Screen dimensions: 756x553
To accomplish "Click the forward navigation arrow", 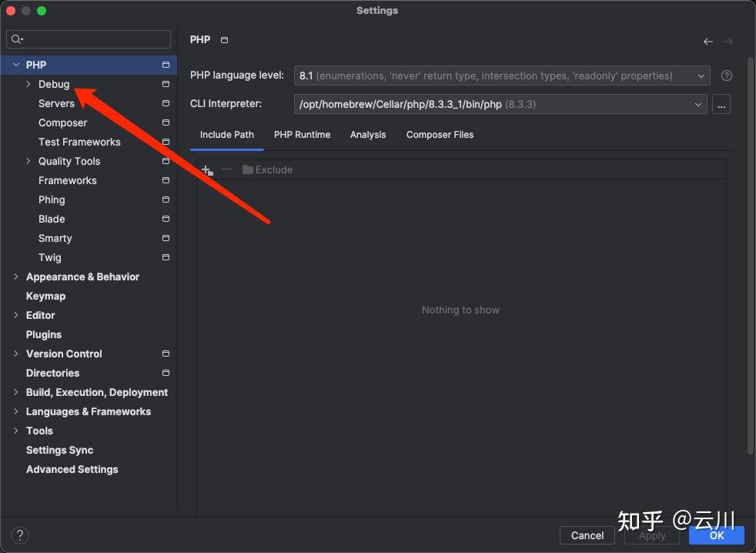I will [728, 42].
